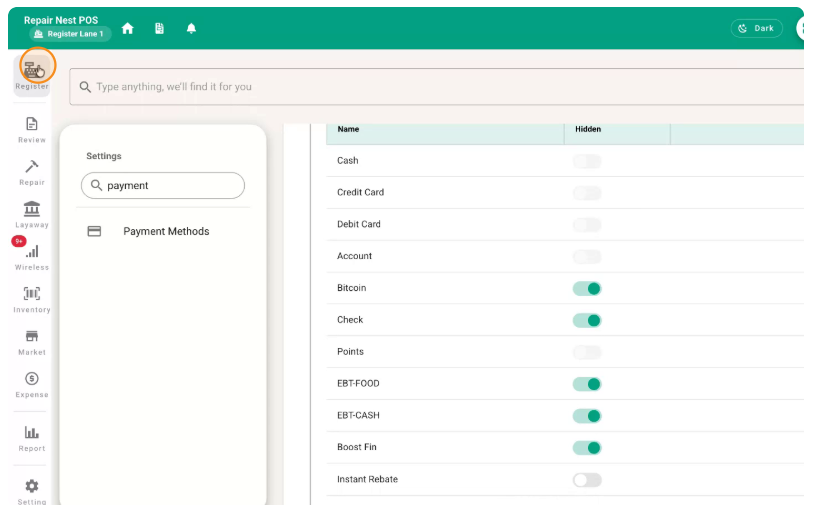Open the document icon in header
Screen dimensions: 814x505
tap(159, 29)
